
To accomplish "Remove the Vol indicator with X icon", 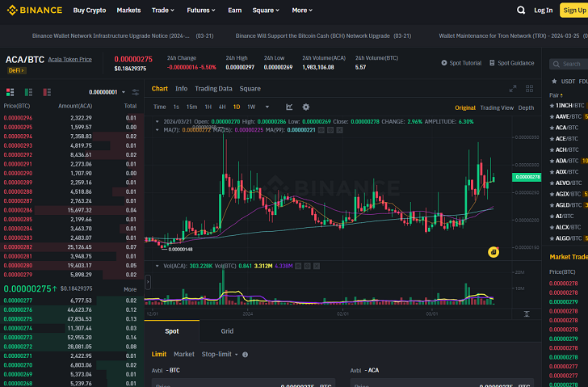I will (x=317, y=266).
